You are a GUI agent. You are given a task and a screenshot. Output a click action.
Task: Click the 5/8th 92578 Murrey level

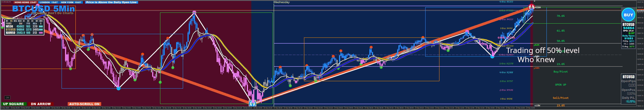click(x=506, y=64)
